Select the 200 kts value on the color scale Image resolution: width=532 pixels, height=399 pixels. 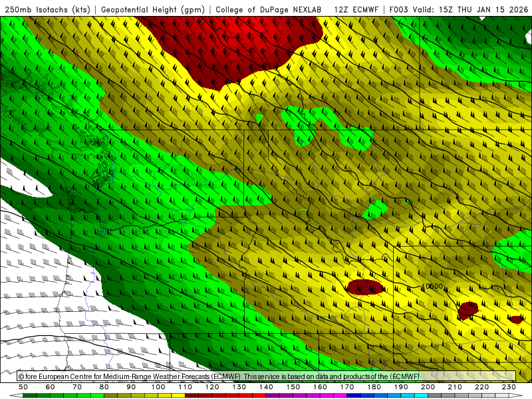point(428,387)
